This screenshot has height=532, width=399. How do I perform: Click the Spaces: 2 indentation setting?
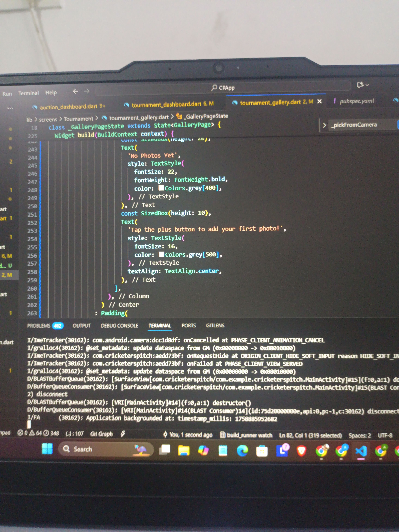360,436
